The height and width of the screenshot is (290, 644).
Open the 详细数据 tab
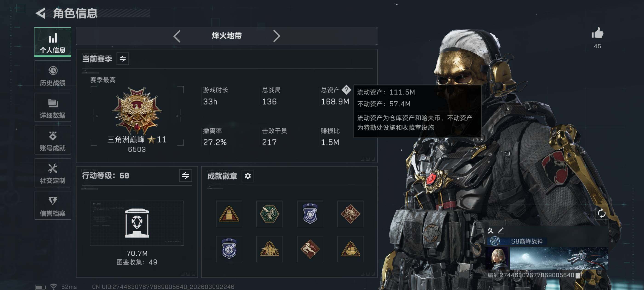[x=53, y=107]
